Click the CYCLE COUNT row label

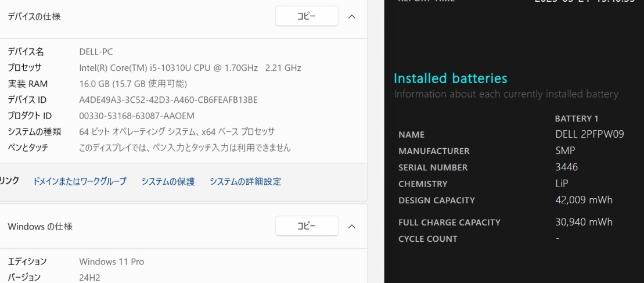pos(427,239)
